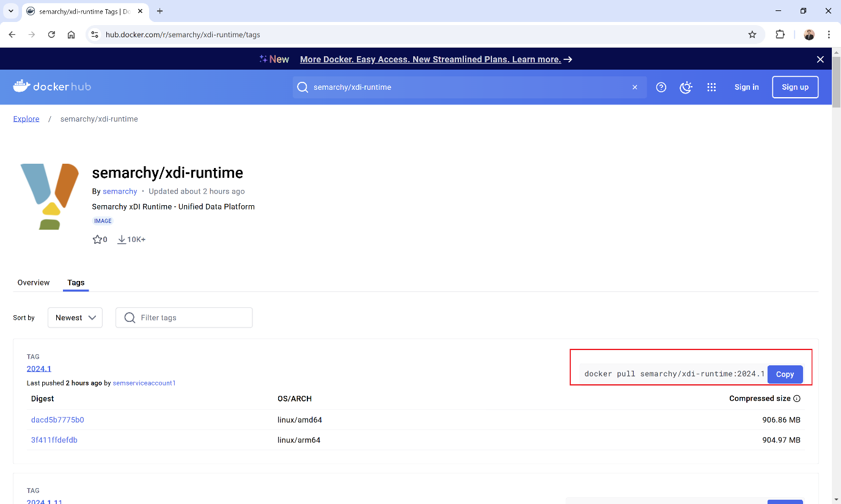Click Sign in

[x=746, y=87]
